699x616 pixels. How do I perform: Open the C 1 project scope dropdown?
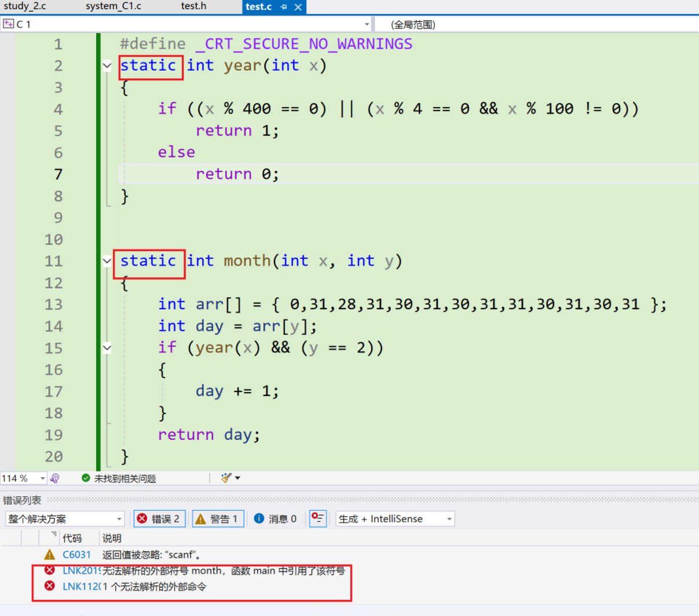[367, 24]
